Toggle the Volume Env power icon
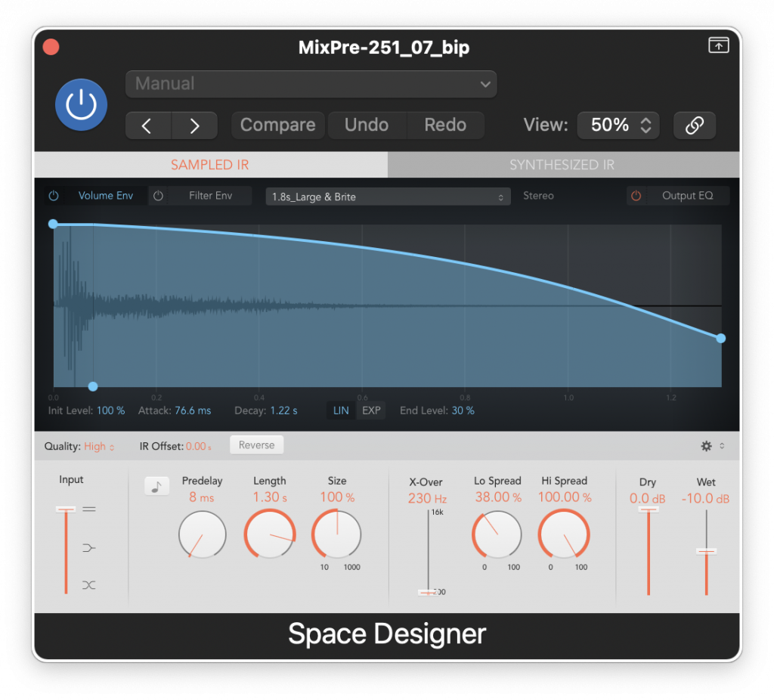The image size is (774, 700). [54, 196]
